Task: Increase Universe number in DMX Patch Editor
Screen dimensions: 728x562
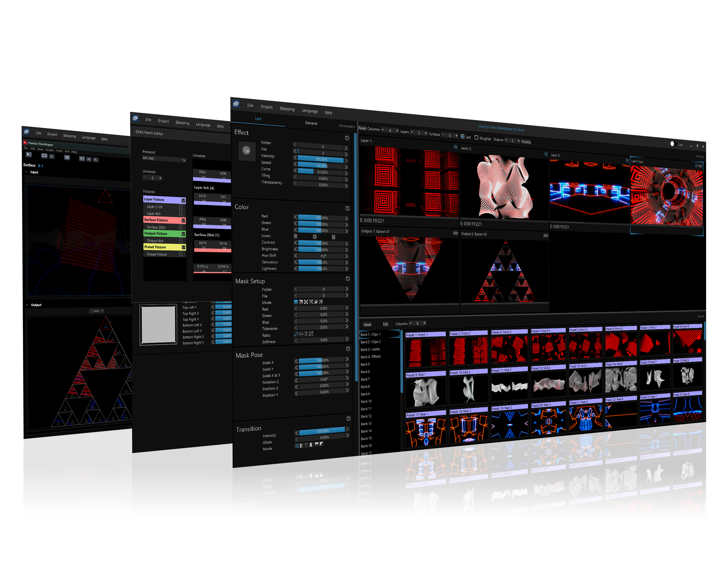Action: (x=160, y=178)
